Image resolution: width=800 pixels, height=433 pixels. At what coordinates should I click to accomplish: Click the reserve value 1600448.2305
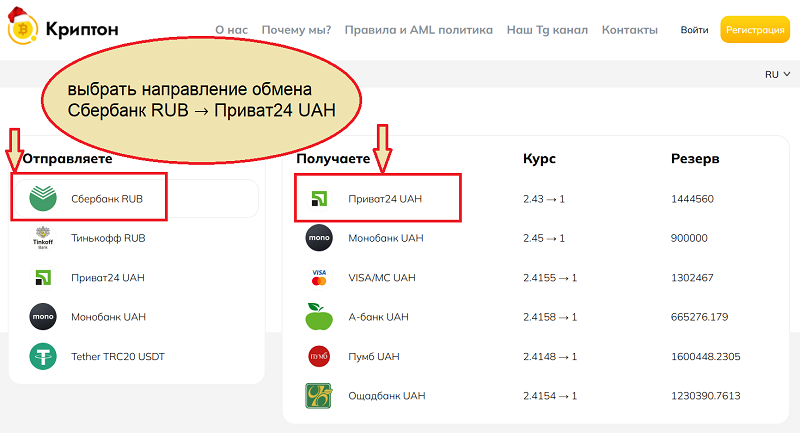click(706, 356)
